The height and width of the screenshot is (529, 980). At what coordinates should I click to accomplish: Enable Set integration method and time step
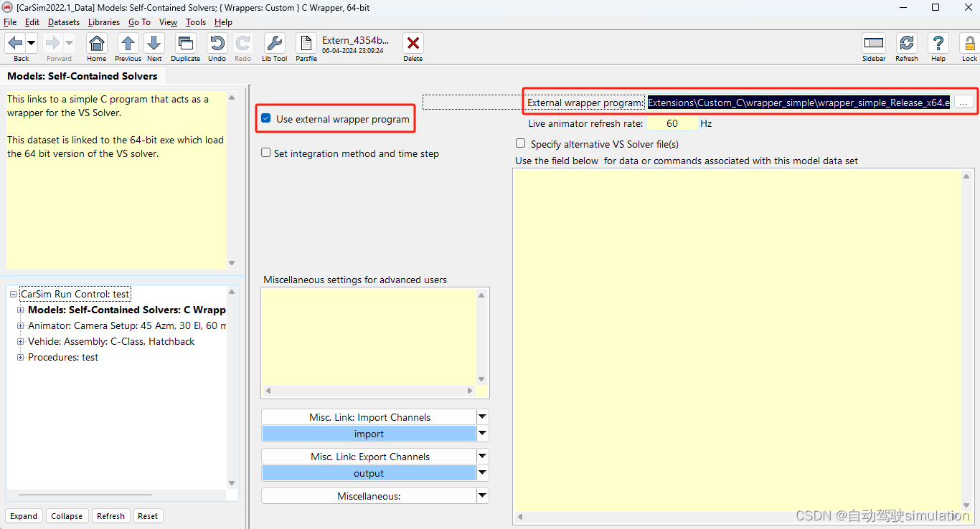tap(266, 153)
